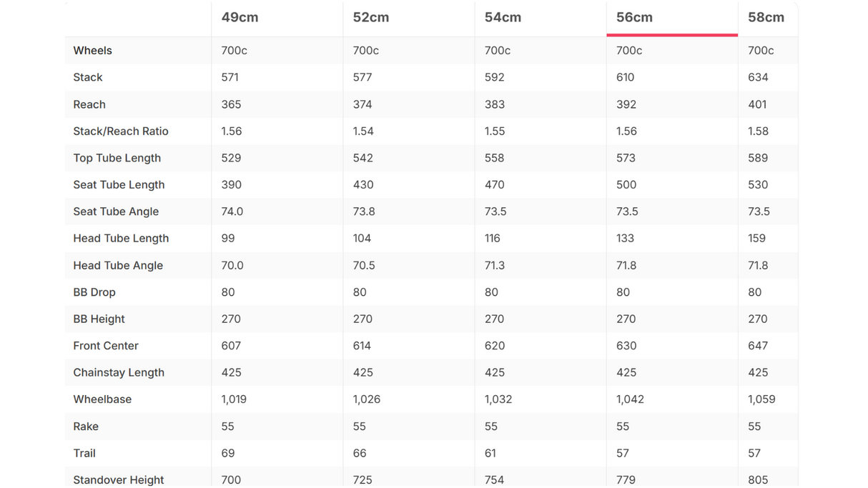This screenshot has height=488, width=868.
Task: Select the 58cm size column header
Action: tap(766, 17)
